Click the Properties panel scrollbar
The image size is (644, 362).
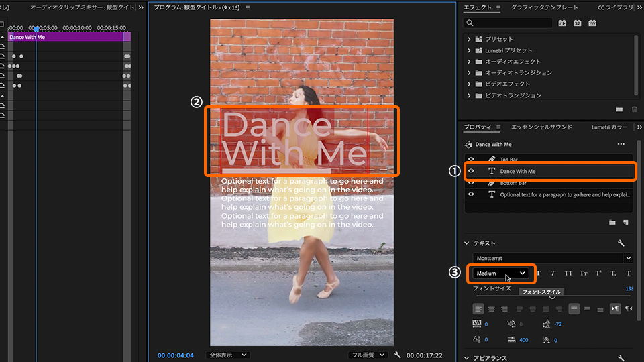(x=639, y=230)
